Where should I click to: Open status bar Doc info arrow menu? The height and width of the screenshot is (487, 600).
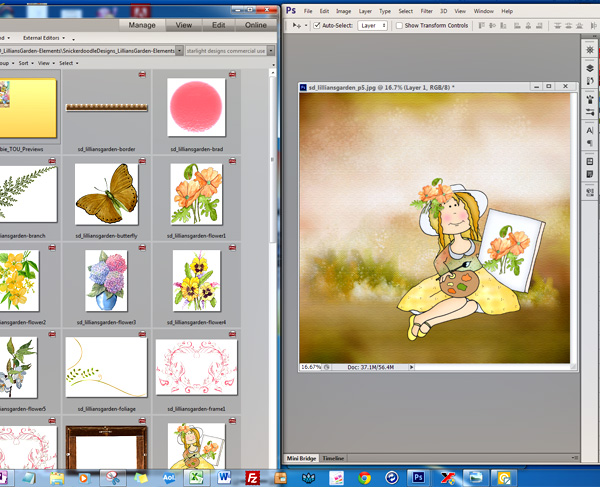412,367
